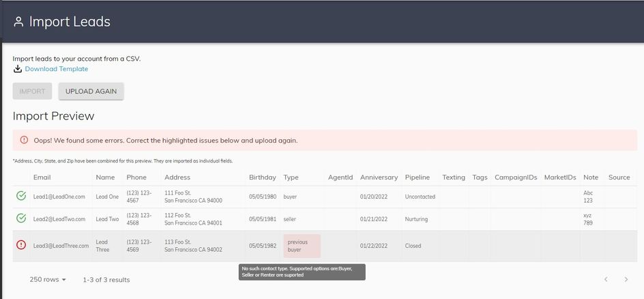The height and width of the screenshot is (299, 644).
Task: Click the 'Nurturing' pipeline cell
Action: (x=418, y=219)
